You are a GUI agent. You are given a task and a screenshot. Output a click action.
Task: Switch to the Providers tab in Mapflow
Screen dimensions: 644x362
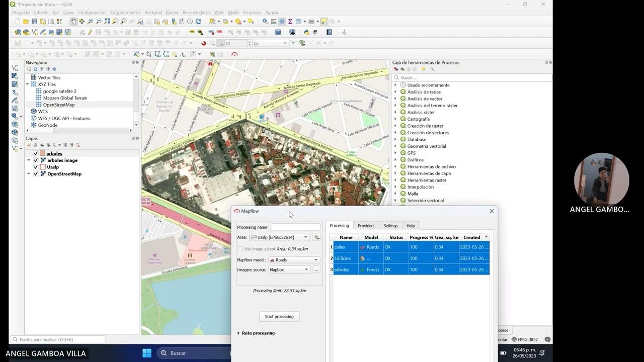click(x=366, y=226)
